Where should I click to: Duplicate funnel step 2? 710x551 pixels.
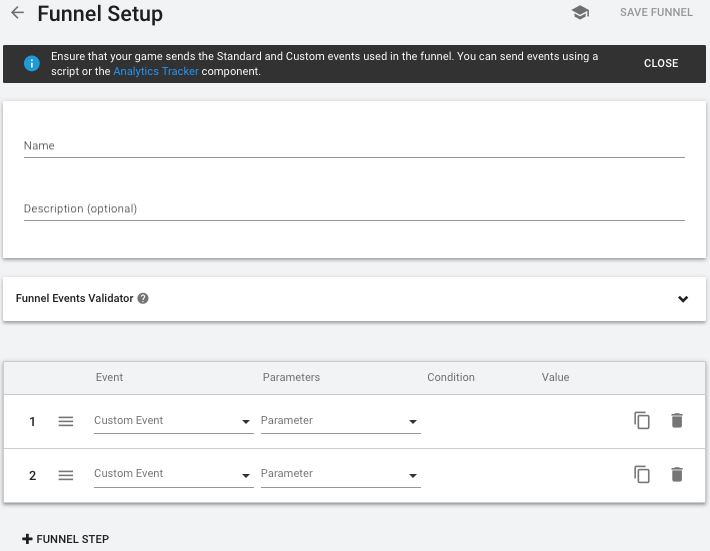642,474
